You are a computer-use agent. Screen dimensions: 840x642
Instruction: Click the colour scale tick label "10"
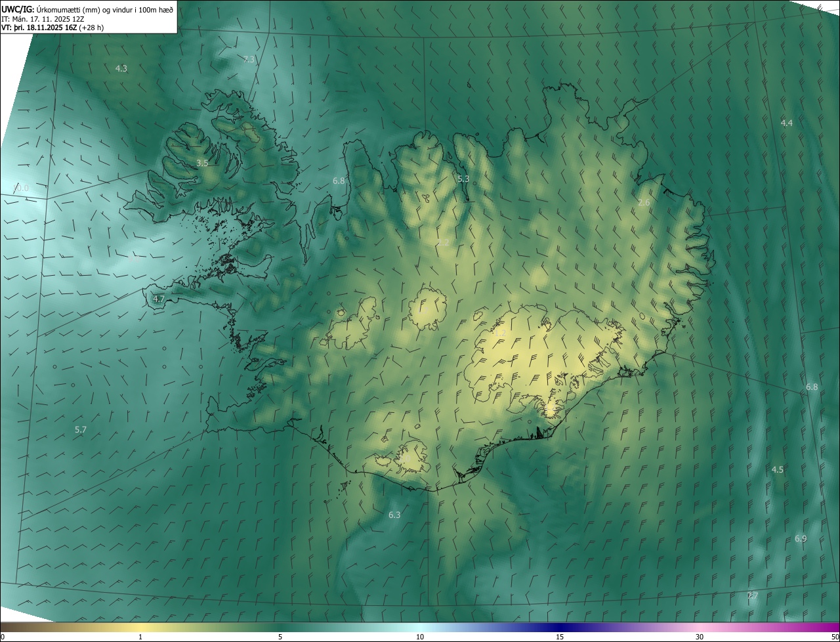[420, 637]
